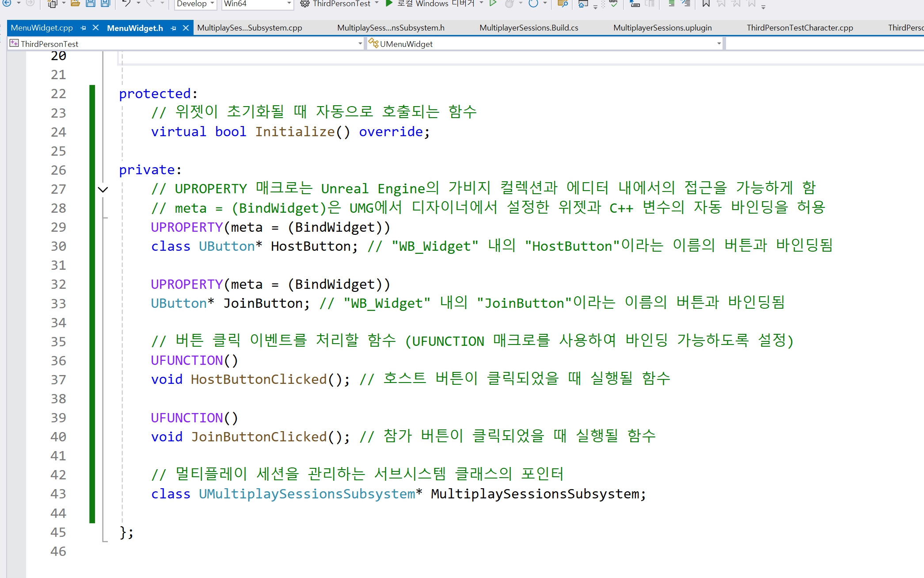Click the greyed-out Navigate Forward arrow icon
The width and height of the screenshot is (924, 578).
[x=30, y=3]
